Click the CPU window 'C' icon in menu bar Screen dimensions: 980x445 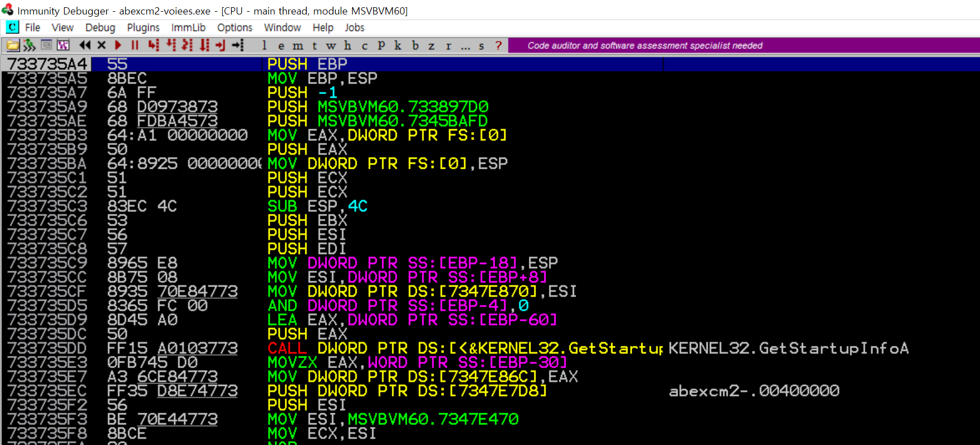12,27
